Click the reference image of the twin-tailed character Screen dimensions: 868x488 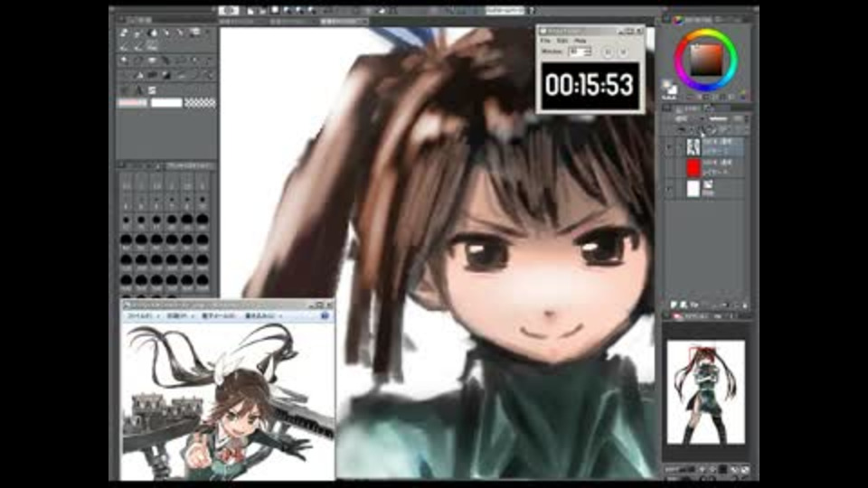(227, 401)
